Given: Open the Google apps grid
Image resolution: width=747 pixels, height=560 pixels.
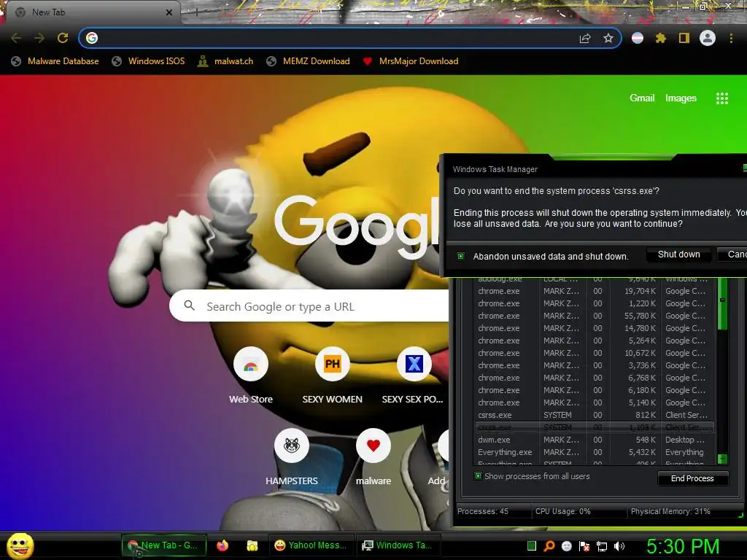Looking at the screenshot, I should coord(721,98).
